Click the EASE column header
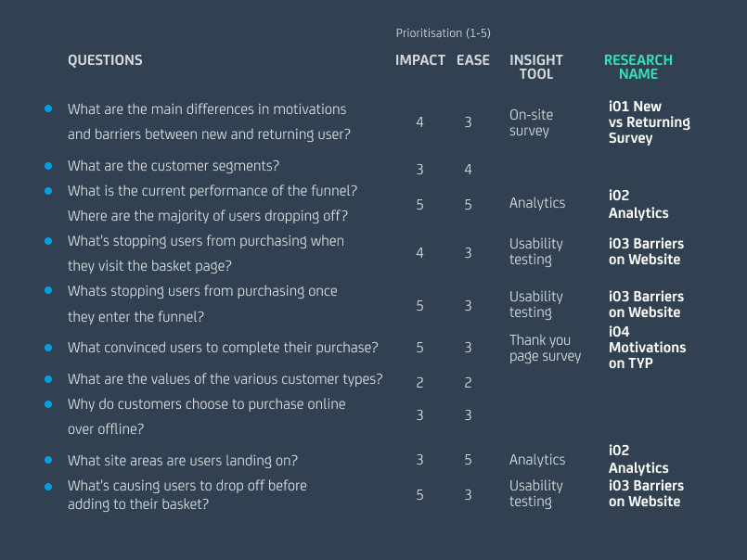747x560 pixels. [x=473, y=60]
